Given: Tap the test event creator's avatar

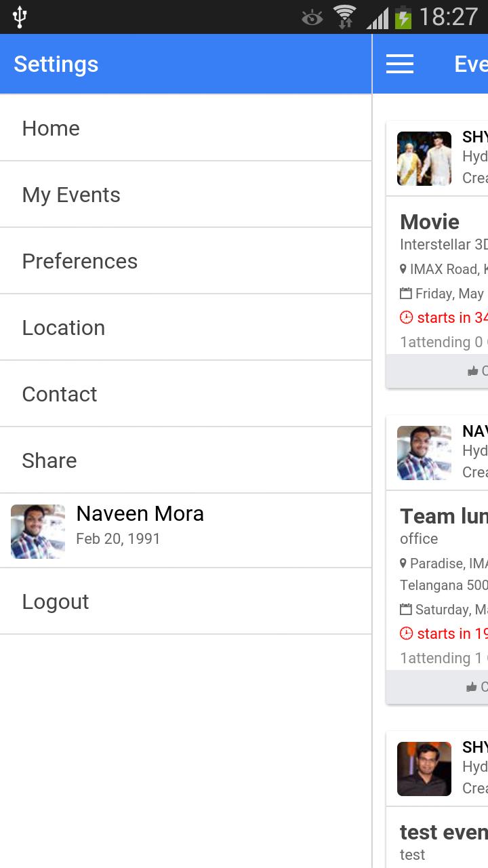Looking at the screenshot, I should (424, 769).
